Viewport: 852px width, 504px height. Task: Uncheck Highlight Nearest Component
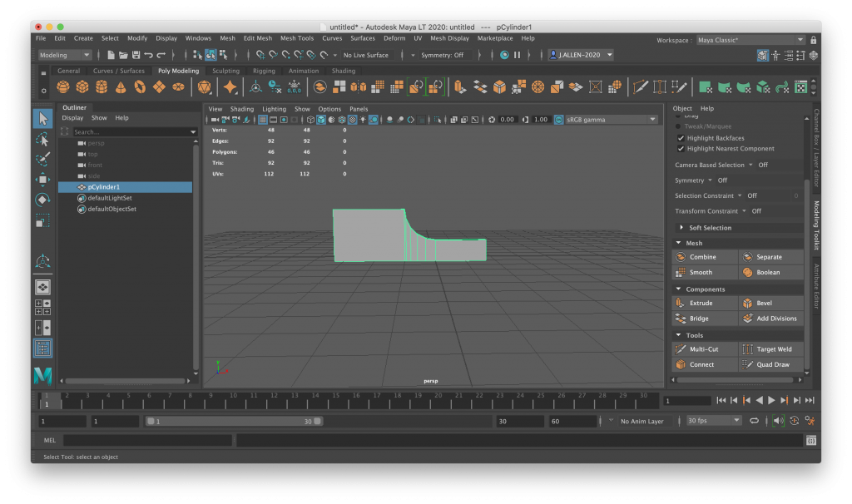click(x=681, y=149)
